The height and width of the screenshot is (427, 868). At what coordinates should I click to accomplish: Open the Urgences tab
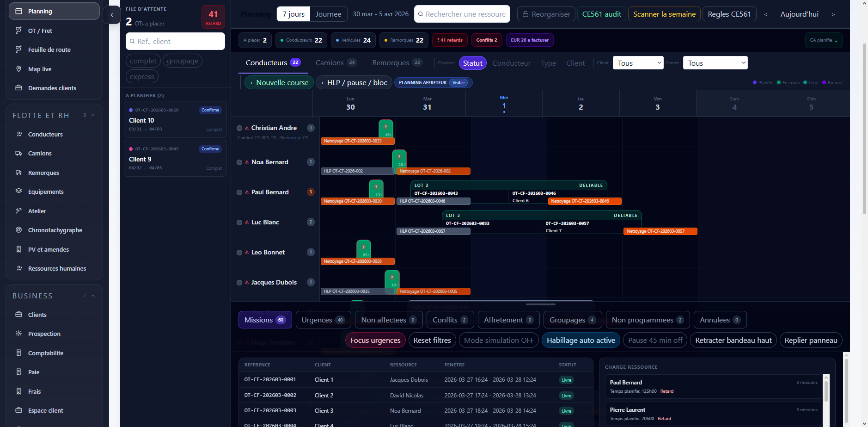pyautogui.click(x=324, y=320)
